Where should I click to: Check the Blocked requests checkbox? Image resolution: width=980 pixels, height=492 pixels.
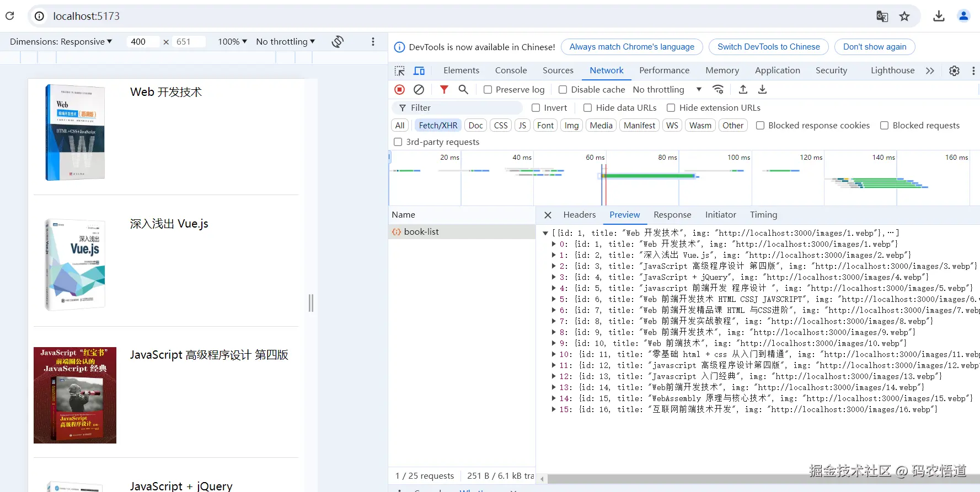tap(884, 126)
